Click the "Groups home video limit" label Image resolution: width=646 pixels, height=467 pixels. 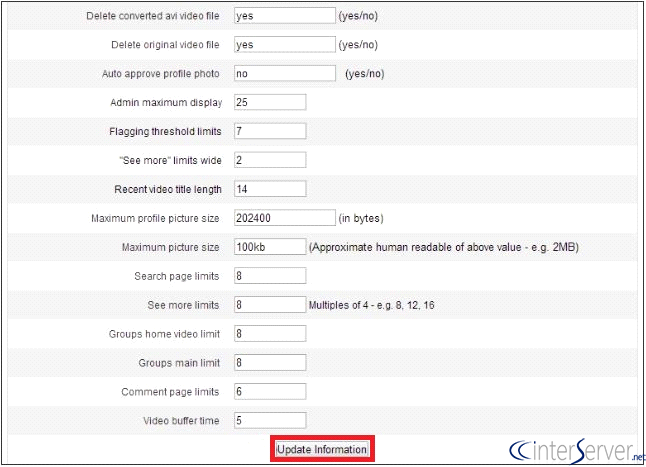coord(164,334)
